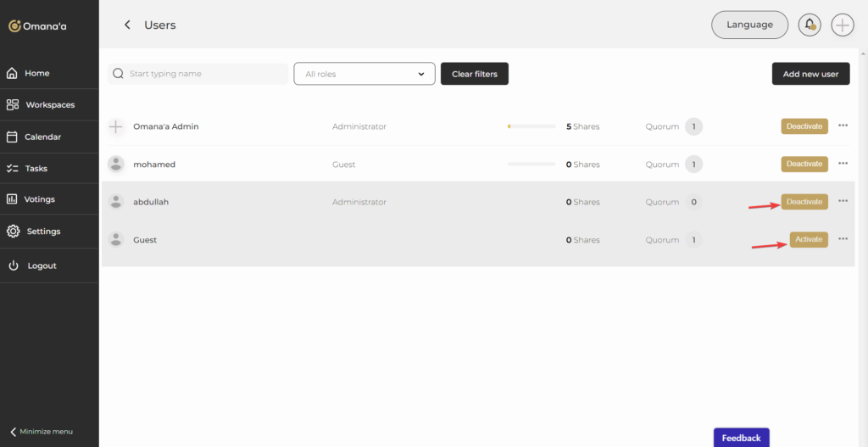Activate the Guest user
This screenshot has height=447, width=868.
coord(808,240)
